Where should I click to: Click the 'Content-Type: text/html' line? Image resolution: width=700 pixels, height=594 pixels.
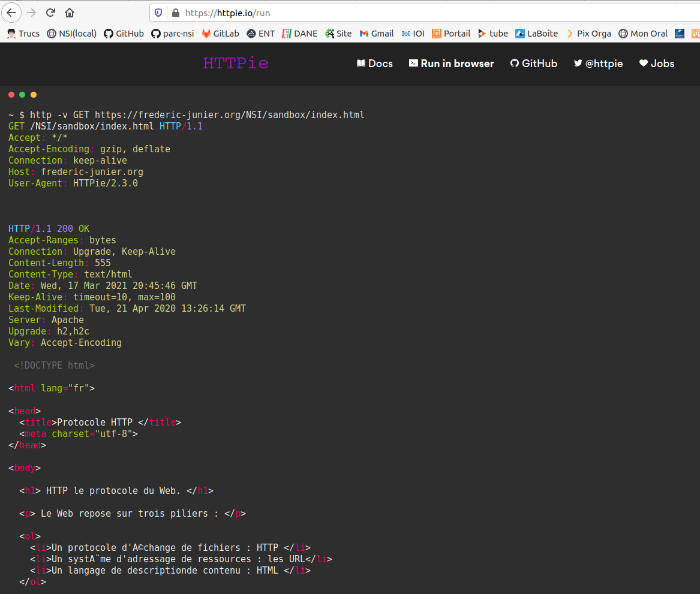tap(70, 275)
